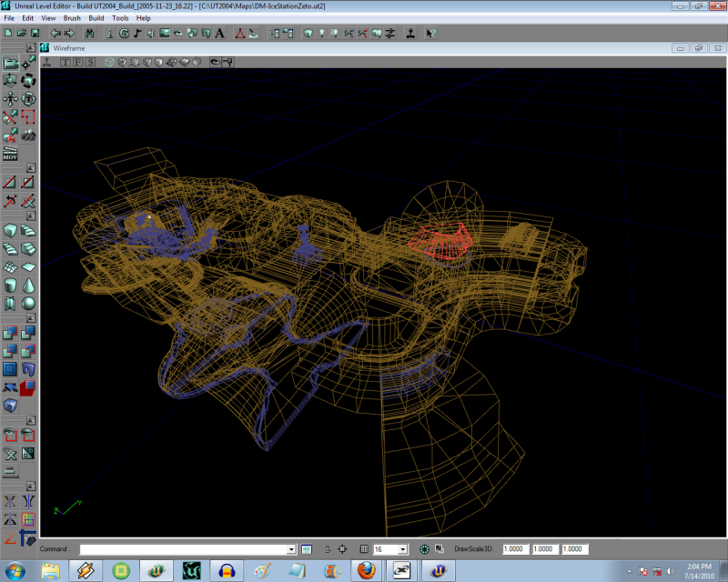Collapse the CSG operations group arrow
Viewport: 728px width, 582px height.
31,318
